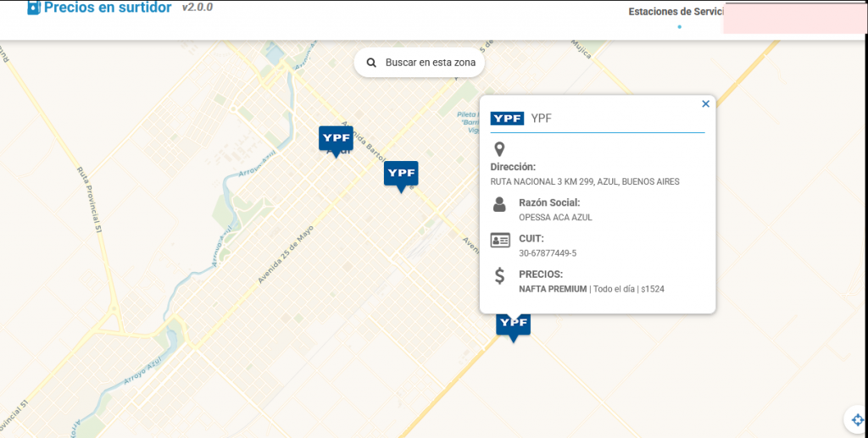Viewport: 868px width, 438px height.
Task: Switch to Estaciones de Servicio tab
Action: point(676,12)
